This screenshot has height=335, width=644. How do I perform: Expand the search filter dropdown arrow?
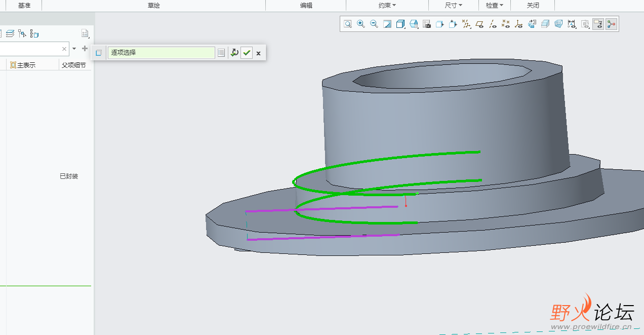[x=74, y=49]
